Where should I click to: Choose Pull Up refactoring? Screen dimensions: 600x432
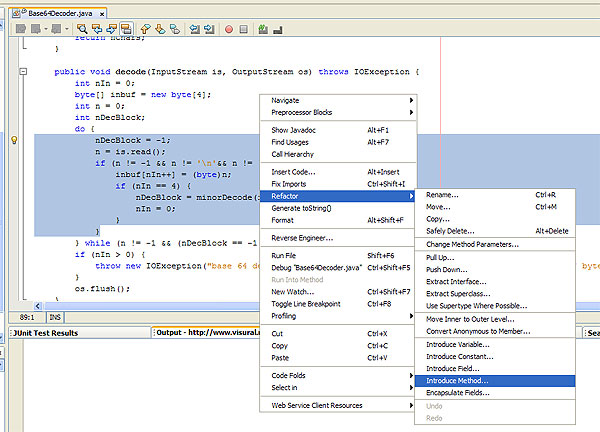click(x=495, y=258)
